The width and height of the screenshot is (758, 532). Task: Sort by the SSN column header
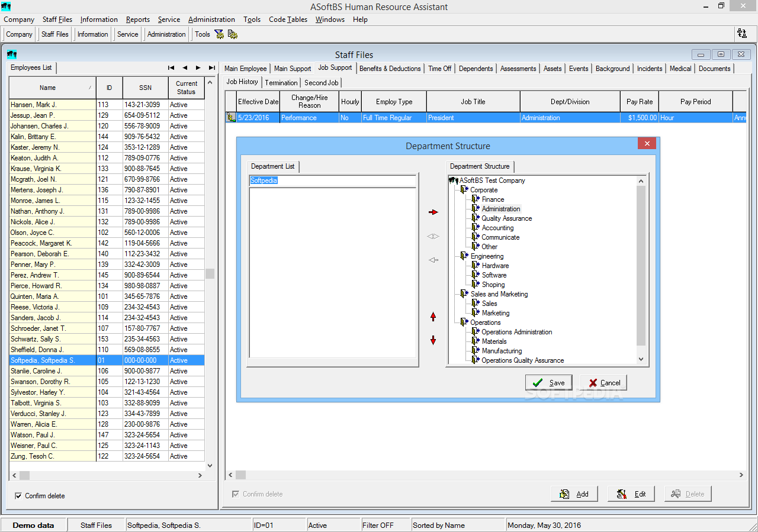click(x=145, y=88)
